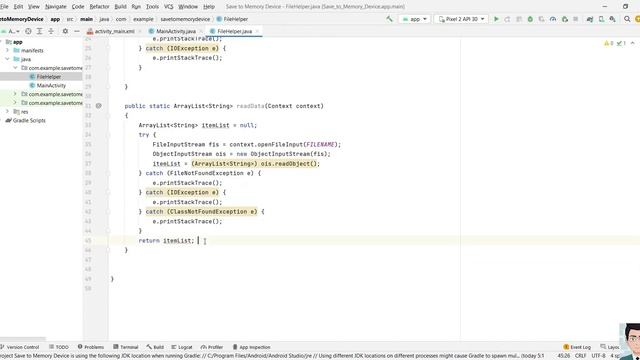The image size is (640, 360).
Task: Open the TODO tool window
Action: [x=59, y=347]
